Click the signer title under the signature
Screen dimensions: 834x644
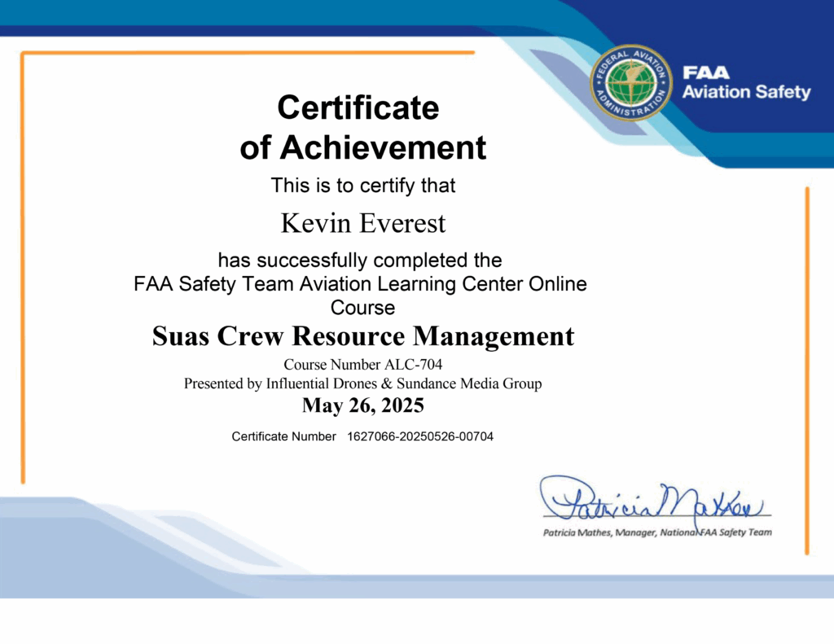pyautogui.click(x=657, y=532)
